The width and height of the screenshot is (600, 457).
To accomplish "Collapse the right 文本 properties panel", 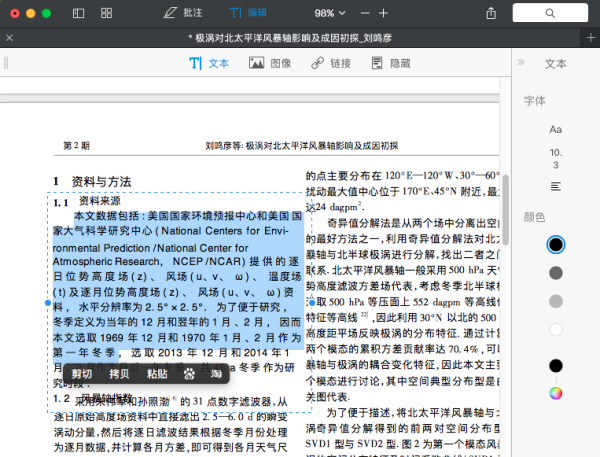I will 521,62.
